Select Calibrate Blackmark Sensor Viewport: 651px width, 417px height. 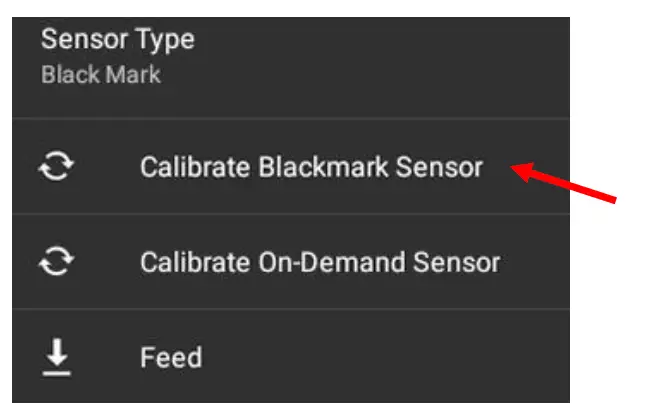click(x=311, y=167)
